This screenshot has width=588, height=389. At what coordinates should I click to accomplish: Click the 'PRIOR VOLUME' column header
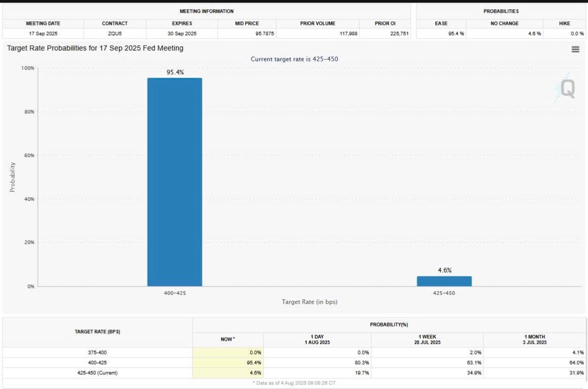pos(318,23)
